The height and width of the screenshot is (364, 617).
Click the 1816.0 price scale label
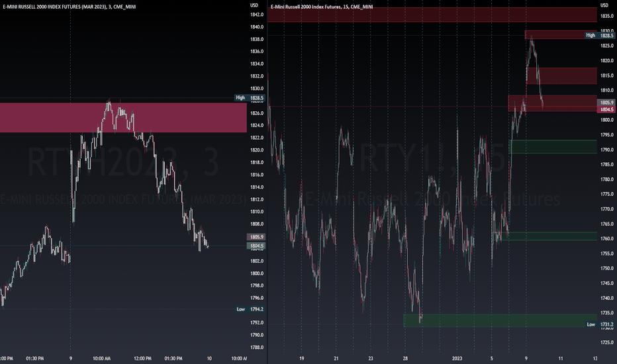click(x=257, y=175)
